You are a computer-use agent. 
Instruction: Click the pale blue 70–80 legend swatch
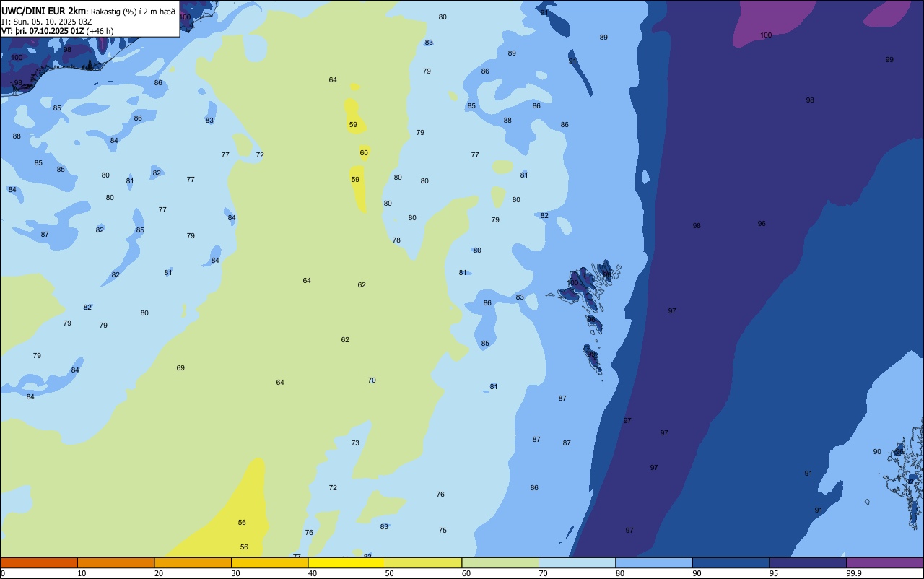[x=577, y=562]
